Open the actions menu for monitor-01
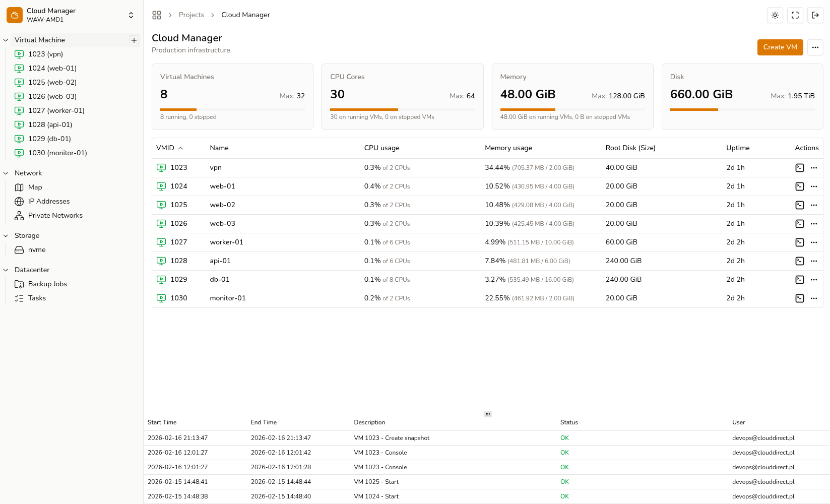 click(x=814, y=298)
